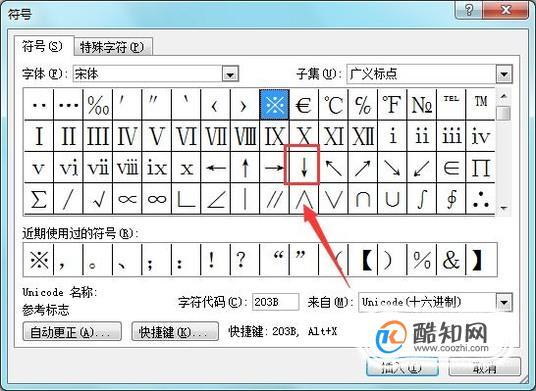Select the summation ∑ symbol
This screenshot has height=391, width=536.
coord(39,199)
